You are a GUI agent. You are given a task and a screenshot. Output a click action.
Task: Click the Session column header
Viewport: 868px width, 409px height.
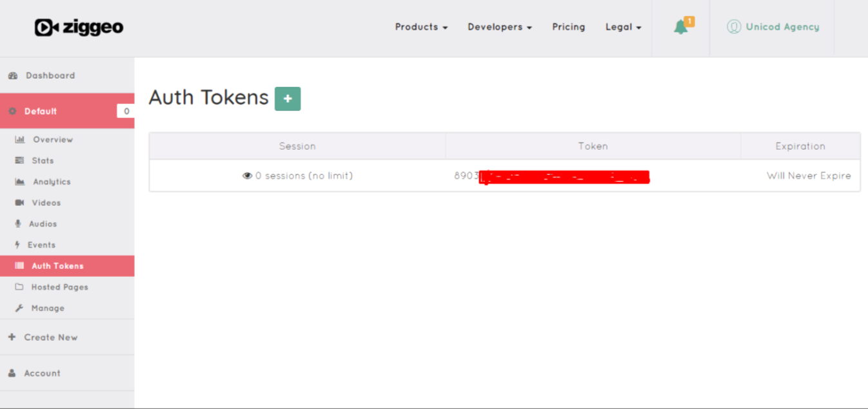click(x=297, y=146)
